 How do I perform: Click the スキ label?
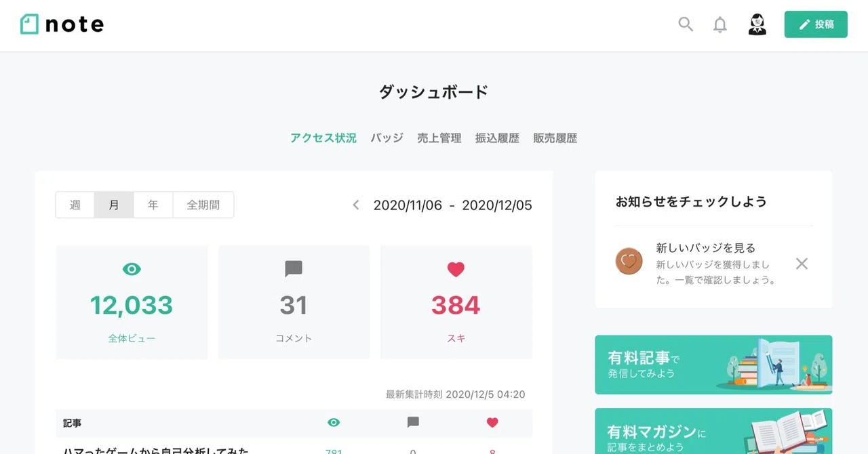pyautogui.click(x=456, y=338)
